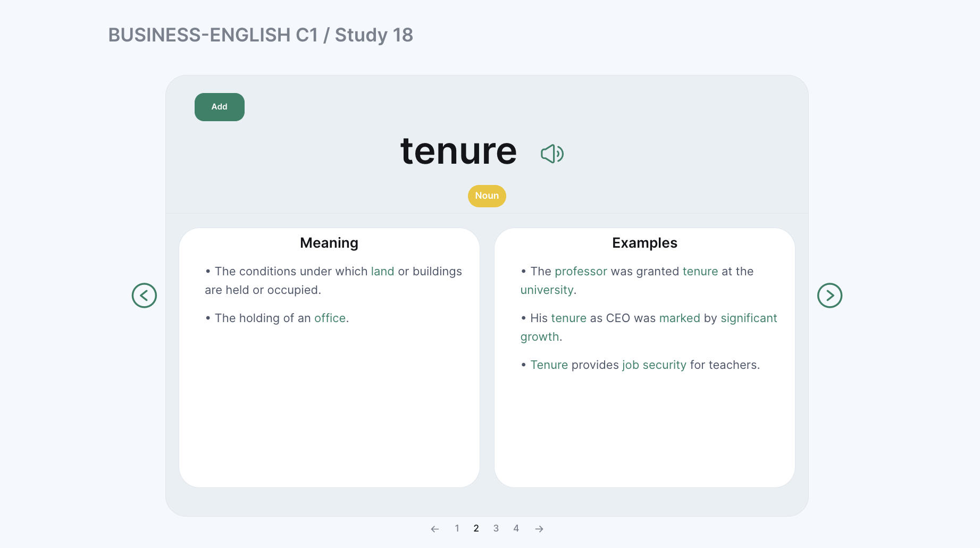Jump to page 3 in pagination
The image size is (980, 548).
[496, 528]
